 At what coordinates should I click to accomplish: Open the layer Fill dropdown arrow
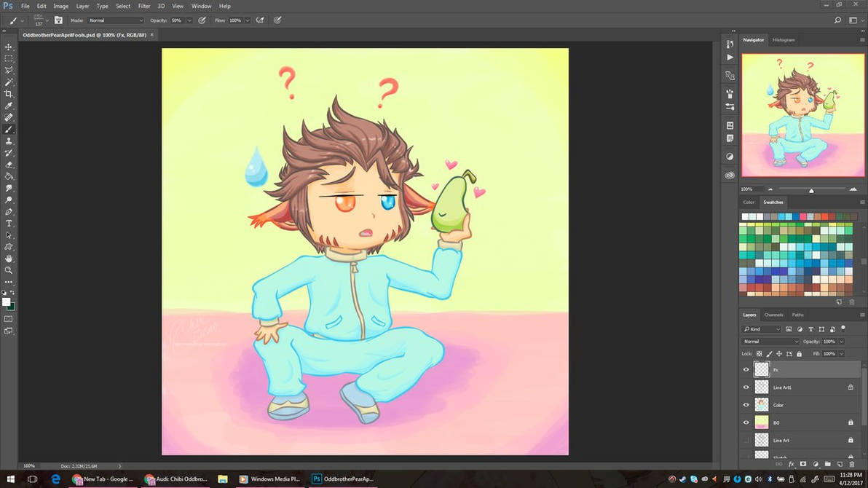click(842, 353)
